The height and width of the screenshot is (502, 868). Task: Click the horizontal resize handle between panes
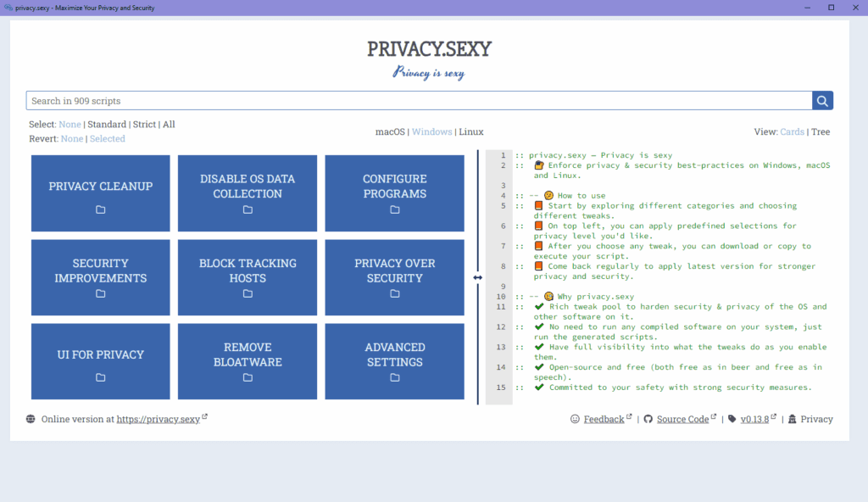point(478,277)
